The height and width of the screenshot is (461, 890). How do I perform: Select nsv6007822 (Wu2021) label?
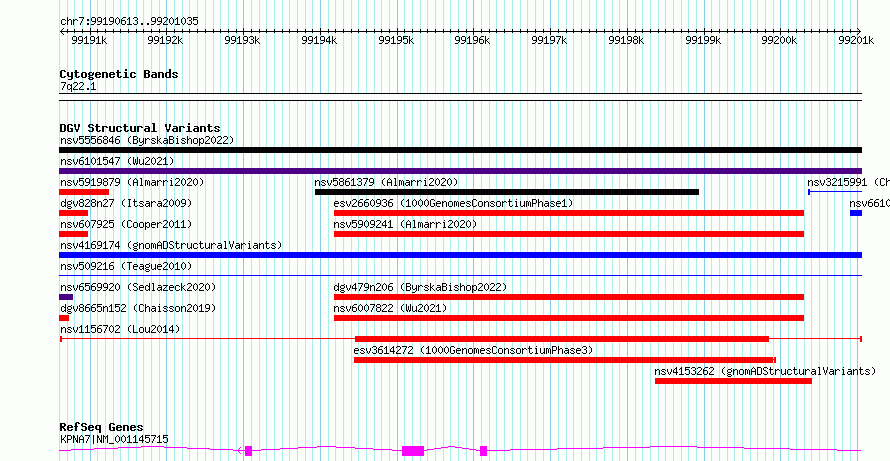tap(391, 308)
